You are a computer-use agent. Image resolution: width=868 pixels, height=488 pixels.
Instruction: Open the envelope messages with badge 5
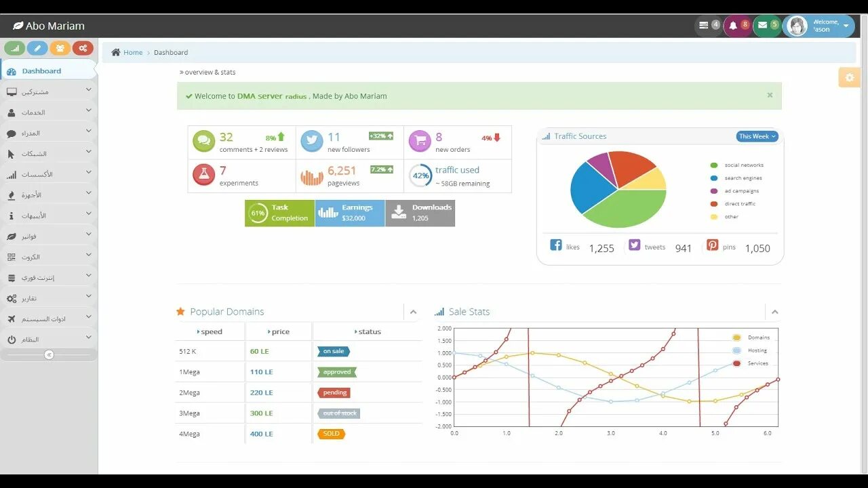767,26
